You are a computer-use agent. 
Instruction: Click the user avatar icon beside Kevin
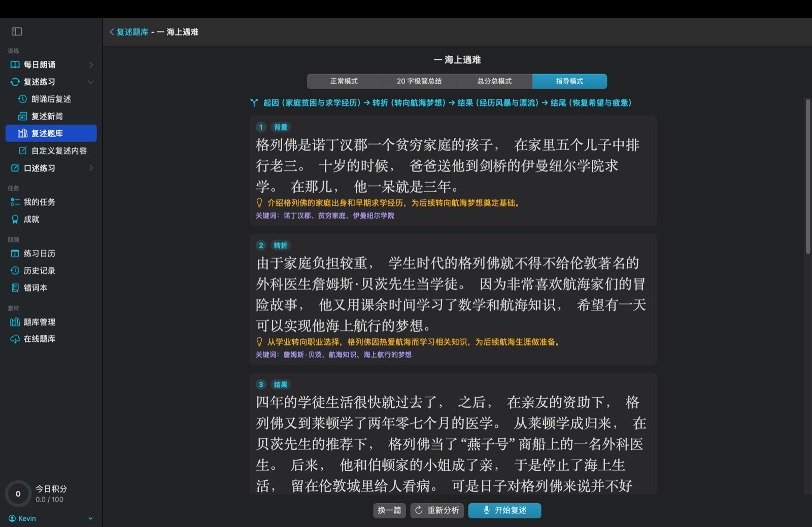click(x=12, y=518)
